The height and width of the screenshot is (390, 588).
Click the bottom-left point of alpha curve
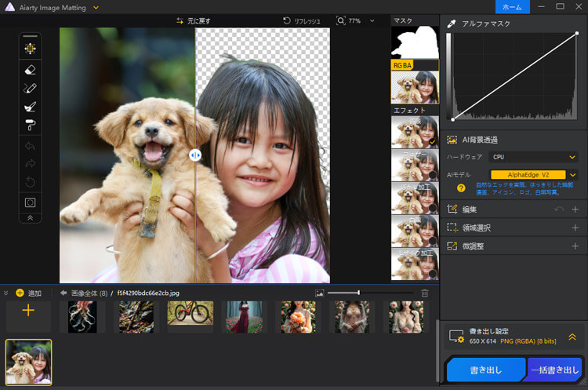[x=453, y=120]
